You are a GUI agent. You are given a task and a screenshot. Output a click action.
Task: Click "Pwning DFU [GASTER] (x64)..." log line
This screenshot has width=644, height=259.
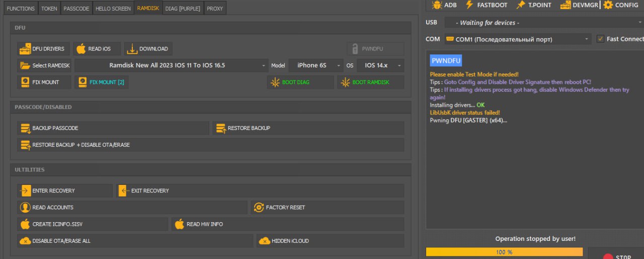tap(468, 120)
